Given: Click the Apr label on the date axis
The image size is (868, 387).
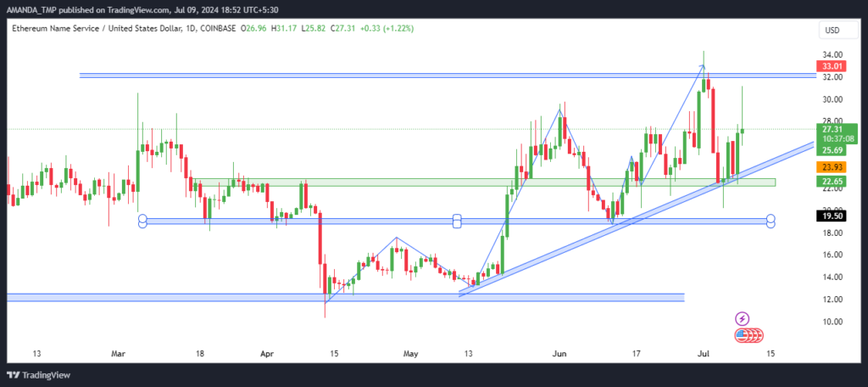Looking at the screenshot, I should coord(267,352).
